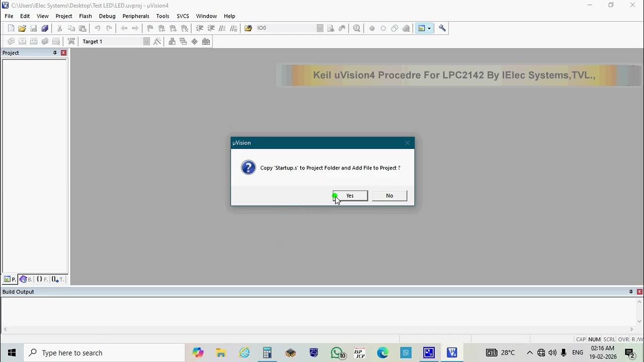Image resolution: width=644 pixels, height=362 pixels.
Task: Open Configuration via the wrench icon
Action: click(x=442, y=28)
